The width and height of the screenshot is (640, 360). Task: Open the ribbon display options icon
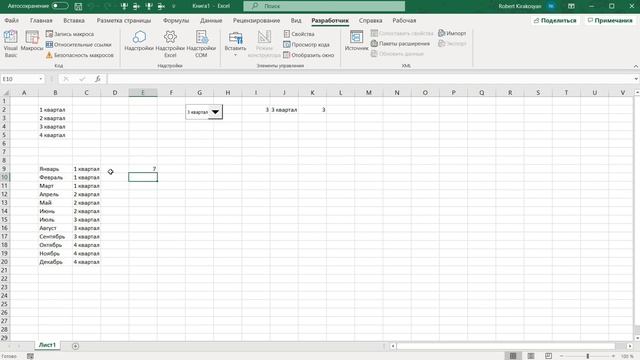(x=571, y=6)
